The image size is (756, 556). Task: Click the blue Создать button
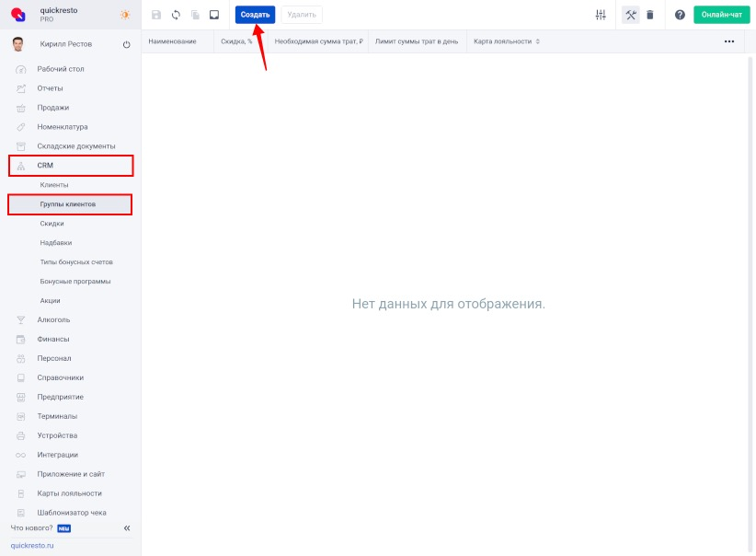click(255, 15)
